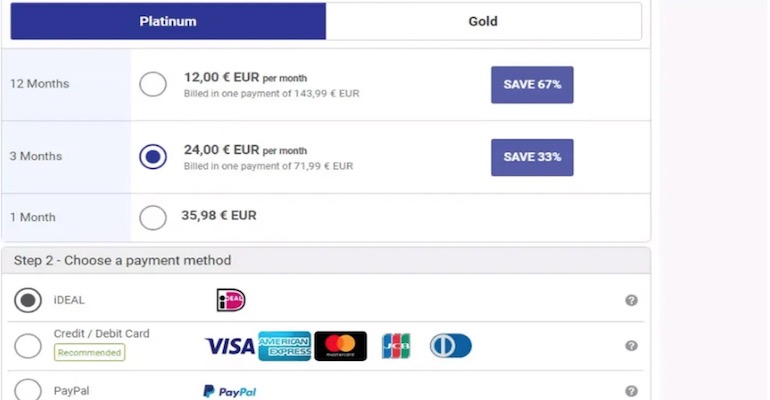
Task: Open help icon for Credit / Debit Card
Action: [x=631, y=346]
